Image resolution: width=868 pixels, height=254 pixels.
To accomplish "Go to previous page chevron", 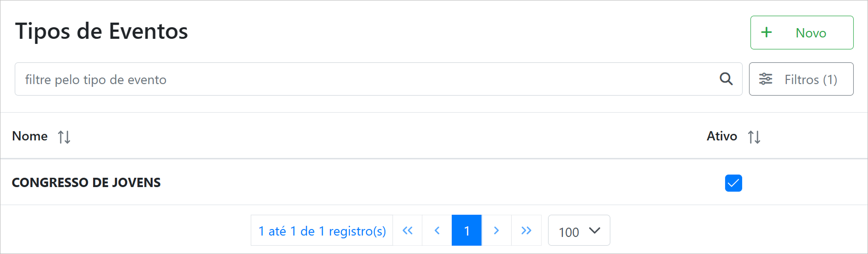I will (x=437, y=230).
